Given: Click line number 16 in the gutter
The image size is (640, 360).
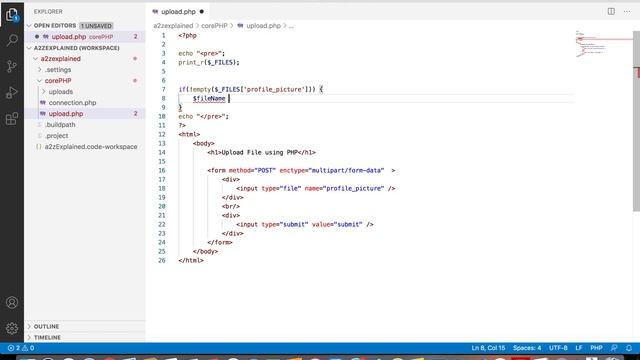Looking at the screenshot, I should click(x=162, y=171).
